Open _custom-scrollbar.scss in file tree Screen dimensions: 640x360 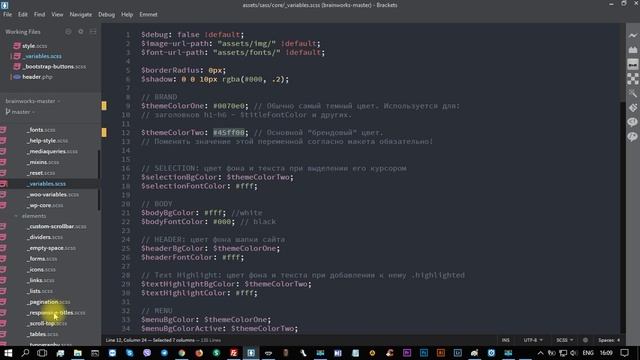(x=57, y=226)
